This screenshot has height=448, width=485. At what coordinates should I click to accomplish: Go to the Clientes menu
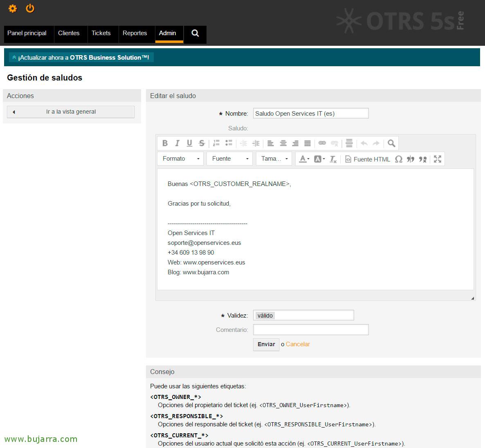pos(69,33)
